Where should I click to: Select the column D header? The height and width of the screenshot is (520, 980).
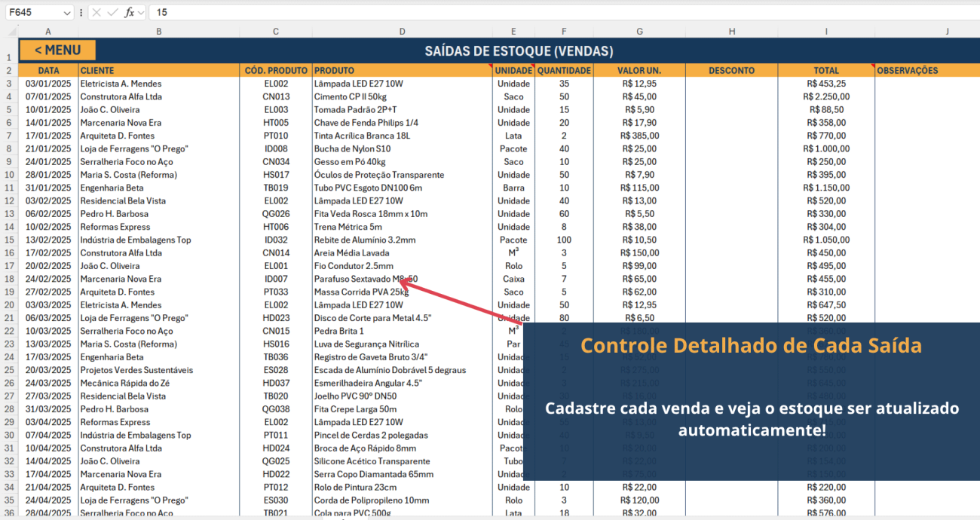pyautogui.click(x=402, y=32)
